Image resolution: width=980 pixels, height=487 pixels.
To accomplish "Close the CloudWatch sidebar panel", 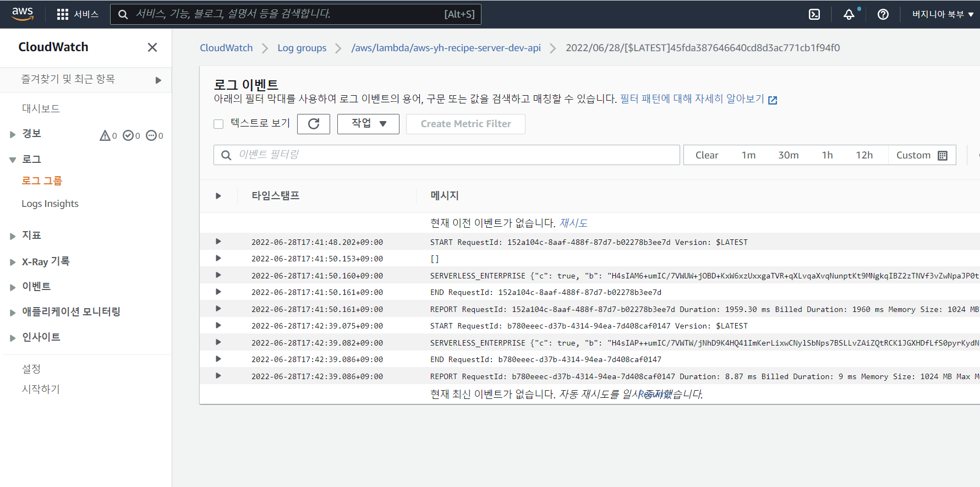I will point(152,47).
